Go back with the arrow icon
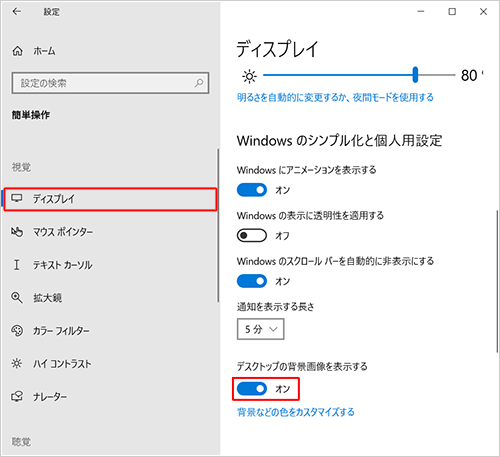The width and height of the screenshot is (500, 457). (16, 12)
